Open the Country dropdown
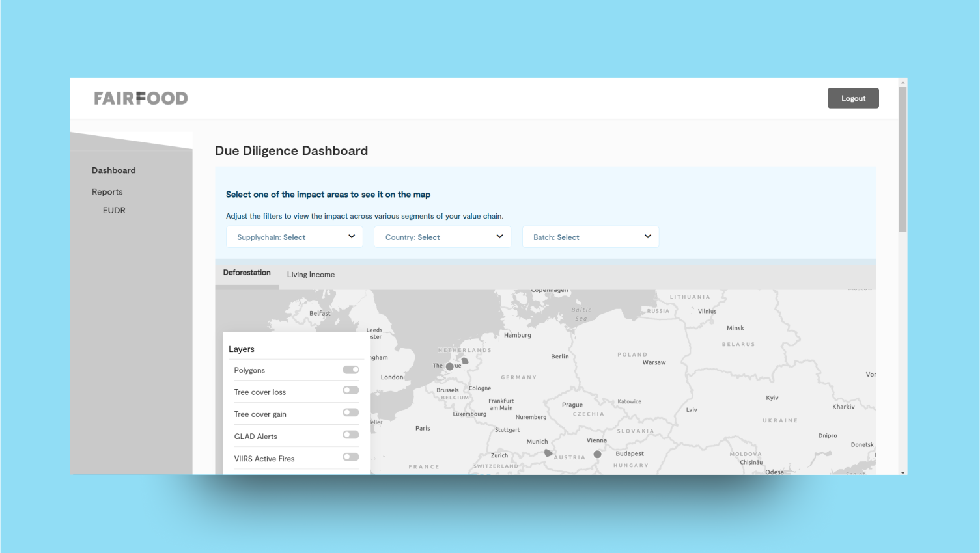Image resolution: width=980 pixels, height=553 pixels. pos(443,237)
